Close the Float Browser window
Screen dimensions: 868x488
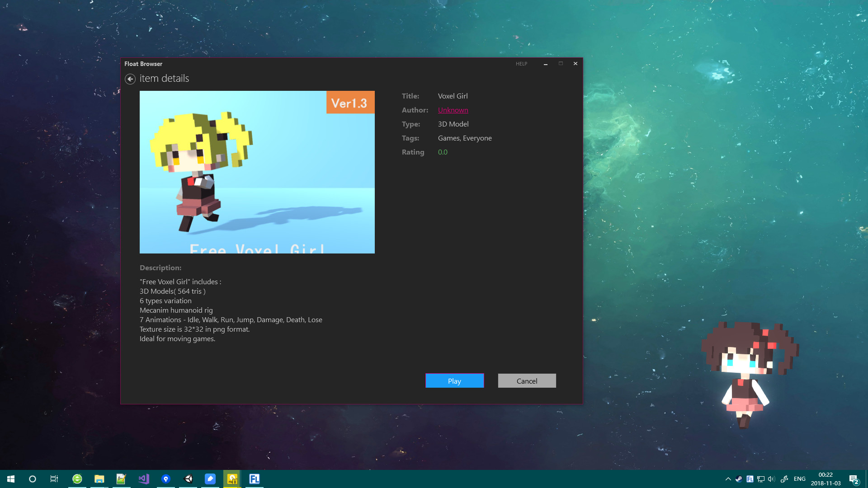[x=575, y=64]
